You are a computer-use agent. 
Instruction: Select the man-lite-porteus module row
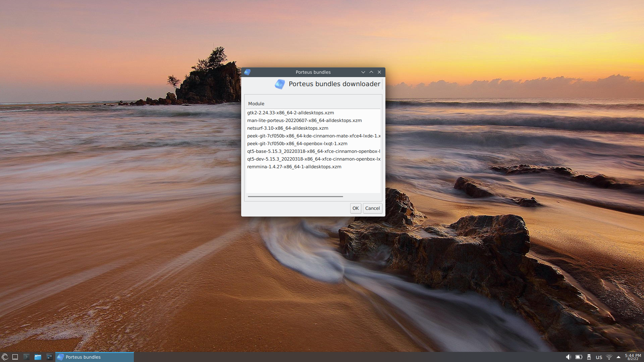coord(313,120)
